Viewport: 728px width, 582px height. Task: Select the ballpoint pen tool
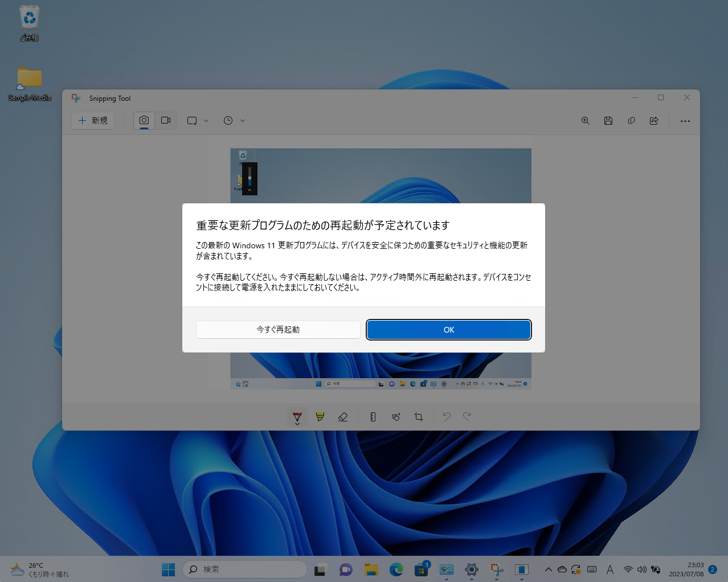point(297,416)
